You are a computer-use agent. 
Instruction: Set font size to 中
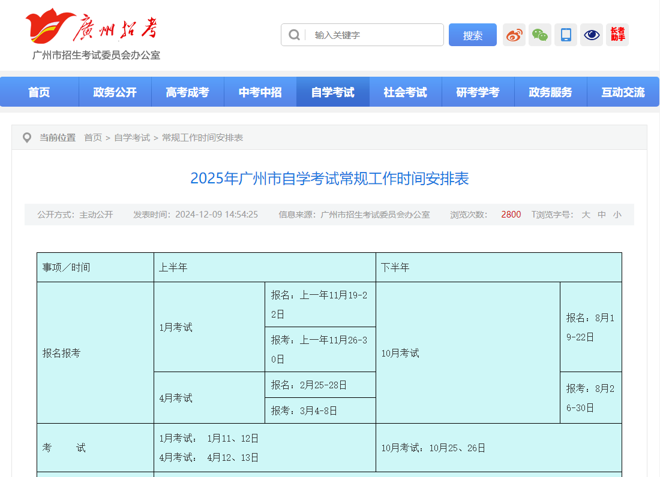point(601,214)
